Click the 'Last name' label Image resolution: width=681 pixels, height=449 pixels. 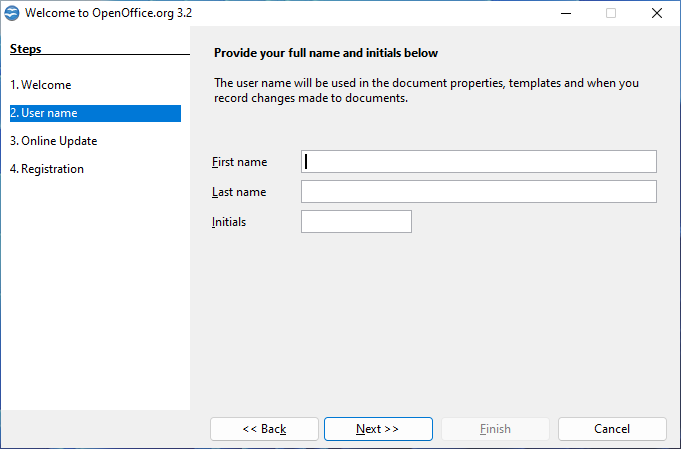(x=239, y=192)
